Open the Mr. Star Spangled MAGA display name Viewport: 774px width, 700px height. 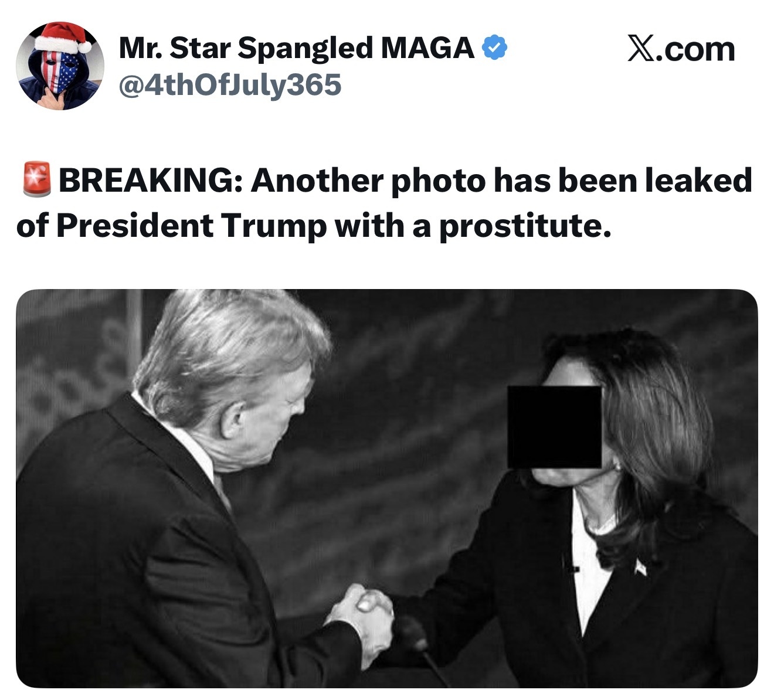pos(297,47)
